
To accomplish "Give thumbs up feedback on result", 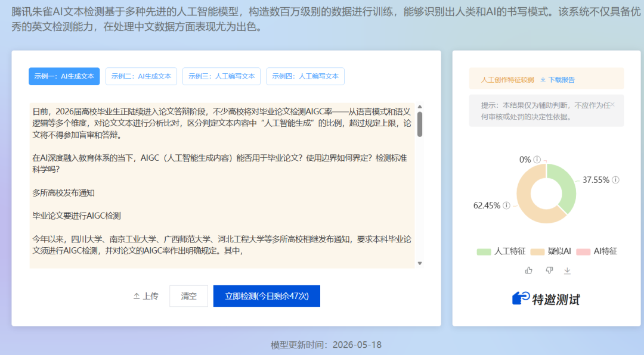I will tap(528, 270).
